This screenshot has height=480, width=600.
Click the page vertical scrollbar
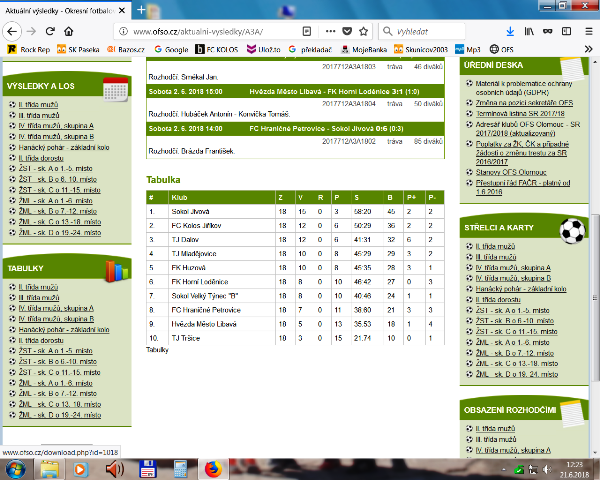coord(595,297)
